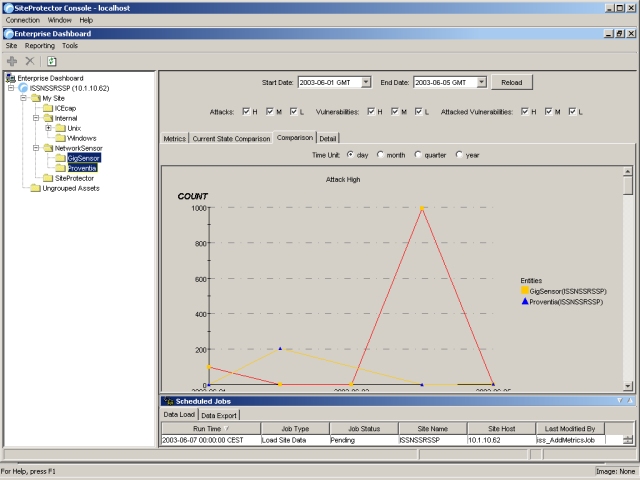Click the Ungrouped Assets folder icon
The width and height of the screenshot is (640, 480).
point(36,188)
